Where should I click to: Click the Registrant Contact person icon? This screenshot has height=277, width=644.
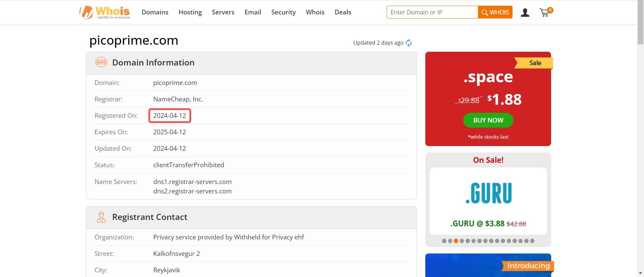click(x=101, y=217)
